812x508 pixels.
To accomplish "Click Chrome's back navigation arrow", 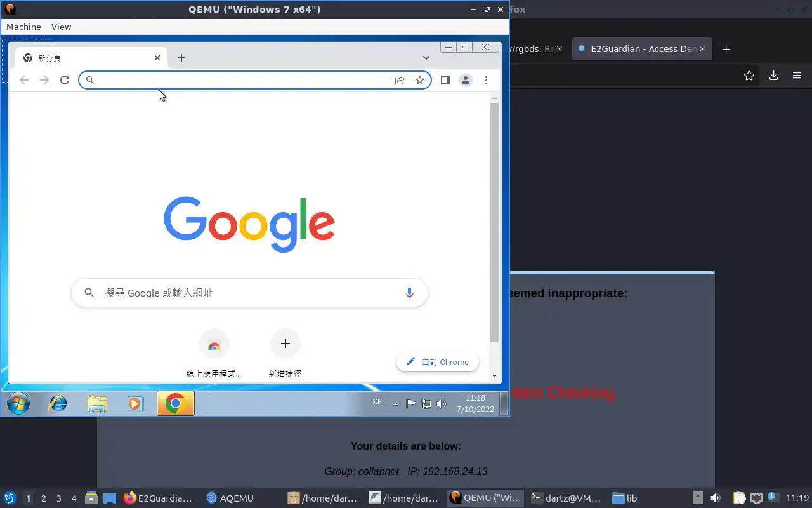I will tap(24, 80).
